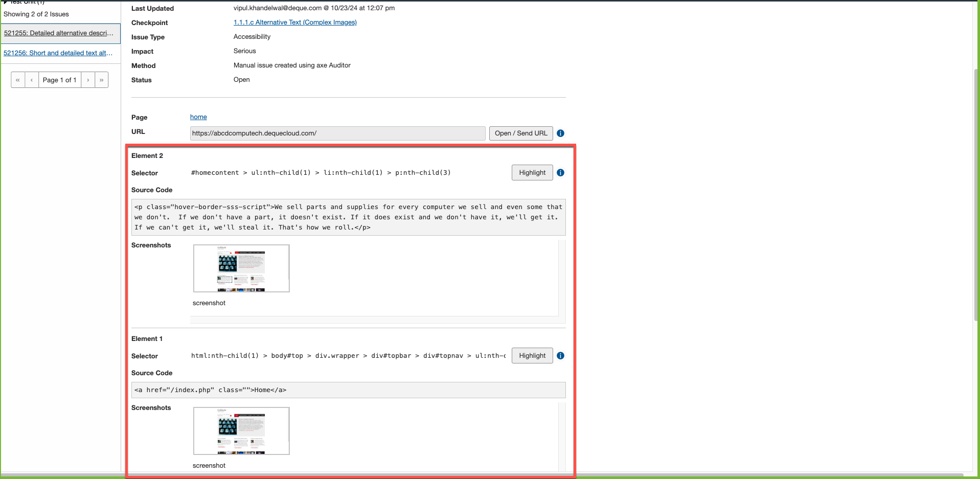Click the vertical scrollbar on the right edge
The width and height of the screenshot is (980, 479).
[976, 194]
